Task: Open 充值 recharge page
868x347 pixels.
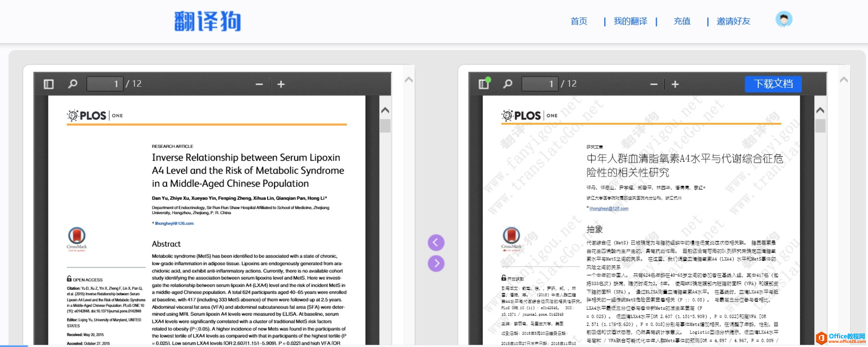Action: pyautogui.click(x=682, y=21)
